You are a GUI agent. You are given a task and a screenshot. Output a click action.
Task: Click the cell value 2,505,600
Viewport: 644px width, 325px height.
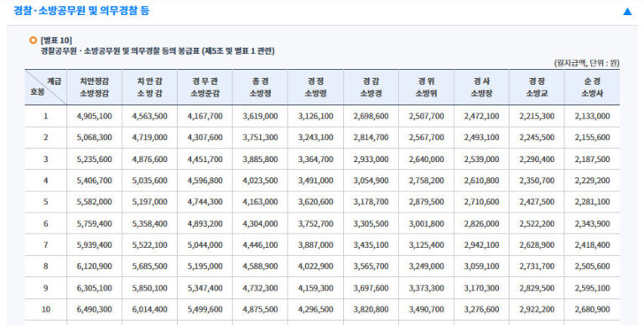[592, 266]
